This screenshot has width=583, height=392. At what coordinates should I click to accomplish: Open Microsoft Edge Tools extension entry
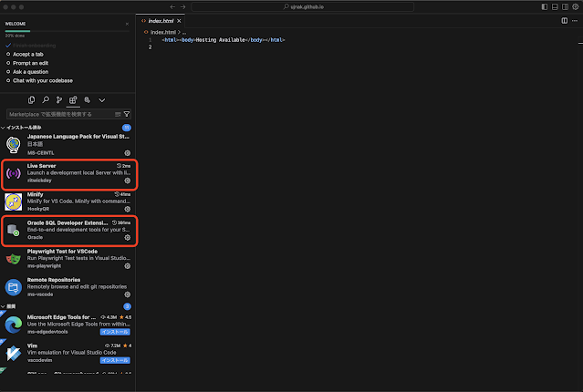pyautogui.click(x=68, y=325)
